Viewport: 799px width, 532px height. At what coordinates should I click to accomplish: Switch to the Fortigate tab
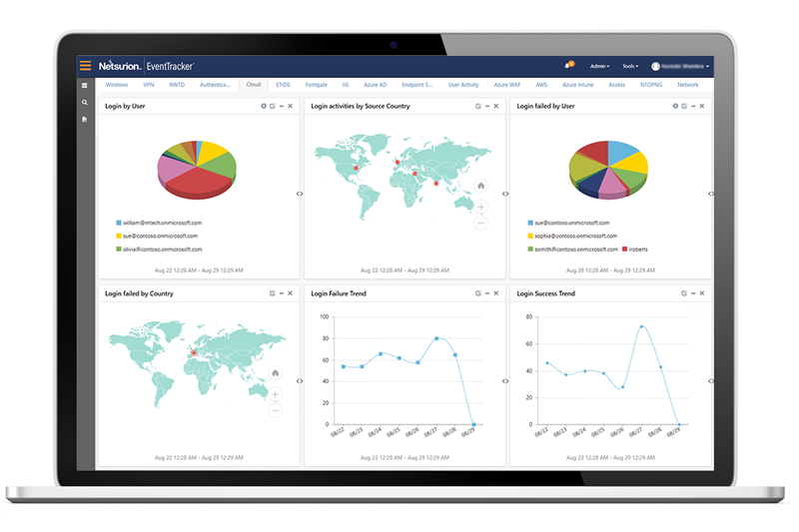point(317,85)
